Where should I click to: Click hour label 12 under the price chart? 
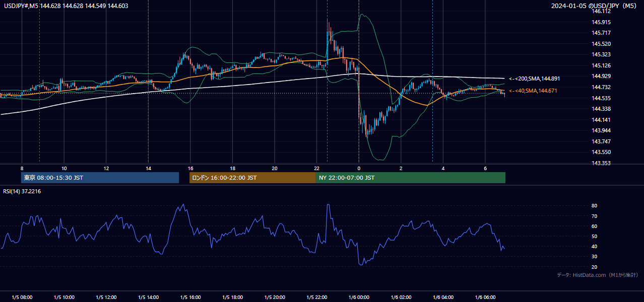pos(106,168)
